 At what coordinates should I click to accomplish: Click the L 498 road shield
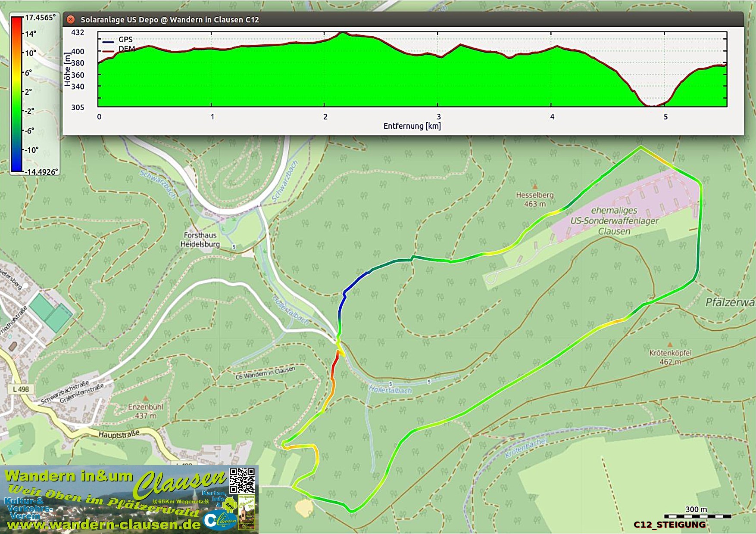[x=21, y=389]
